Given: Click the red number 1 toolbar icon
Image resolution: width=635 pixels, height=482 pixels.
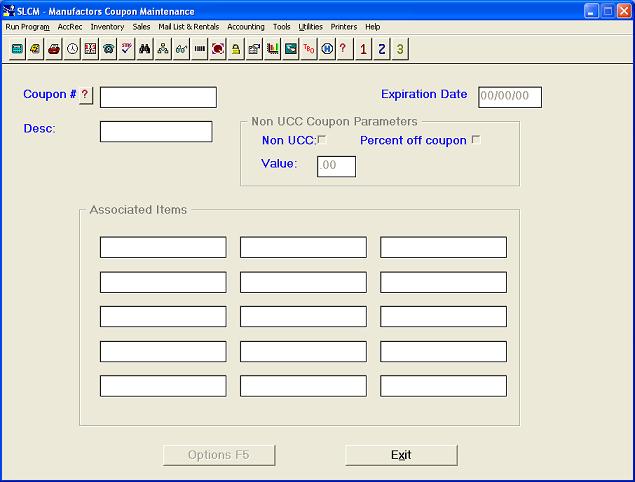Looking at the screenshot, I should (363, 48).
